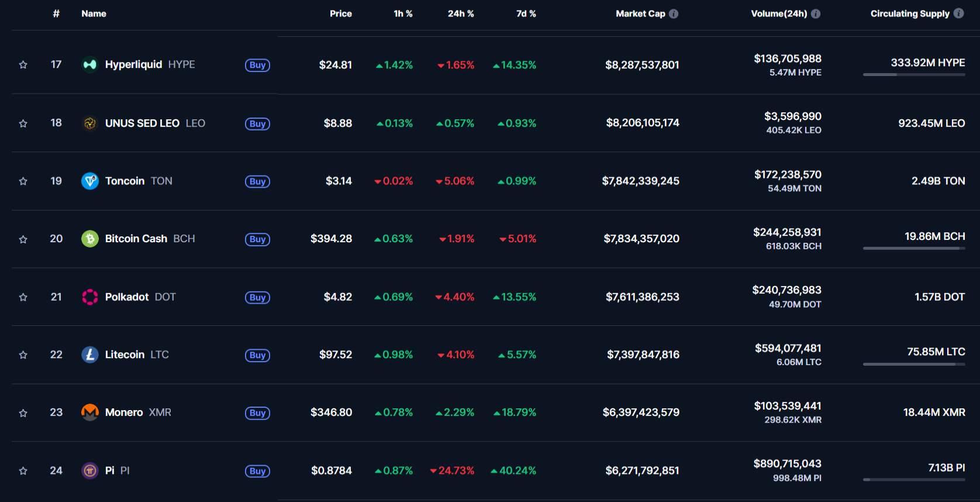Open the Hyperliquid coin logo

click(90, 64)
